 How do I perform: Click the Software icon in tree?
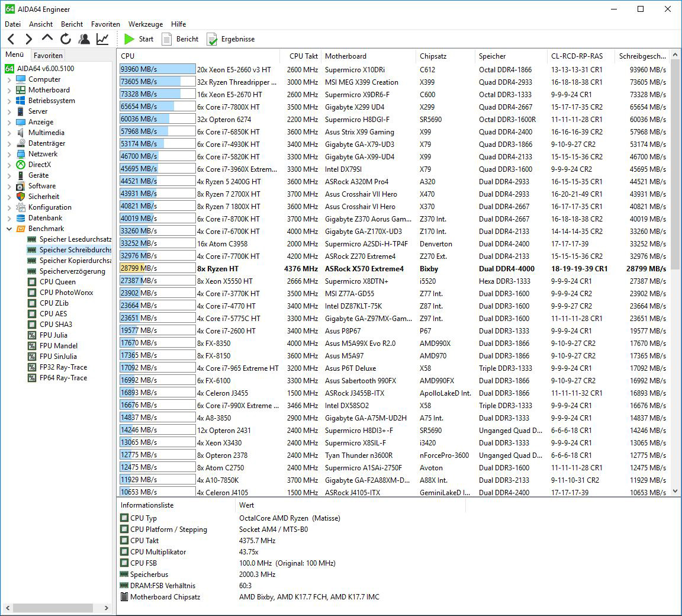(21, 186)
